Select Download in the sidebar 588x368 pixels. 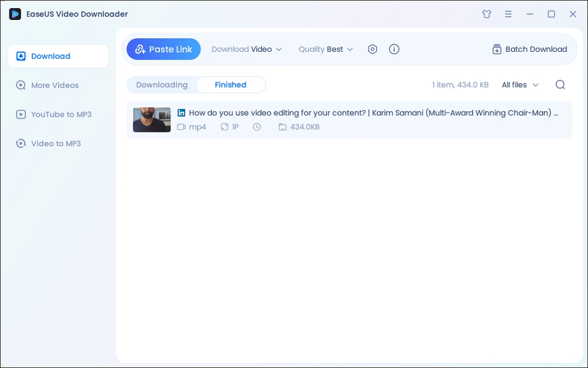tap(58, 57)
